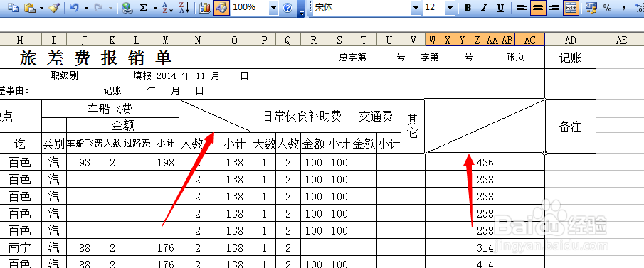Click the 其它 header cell
This screenshot has width=644, height=268.
[413, 127]
